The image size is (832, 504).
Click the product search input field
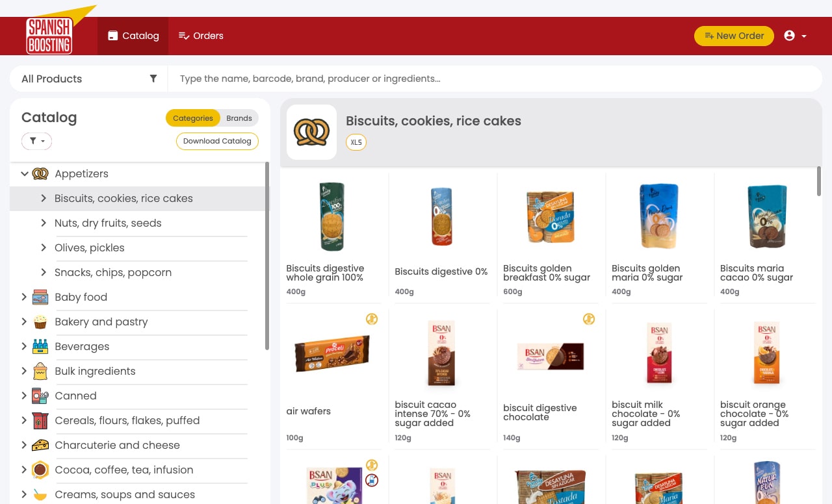coord(495,79)
